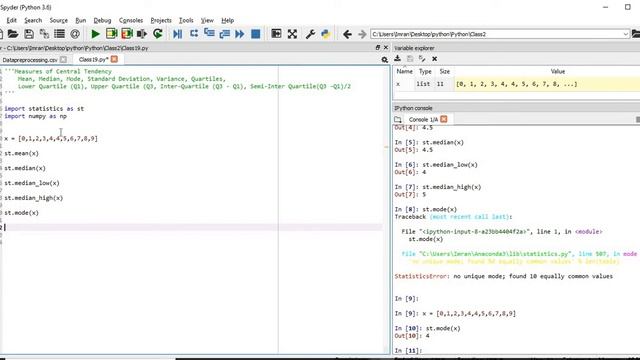Open the View menu

tap(207, 20)
